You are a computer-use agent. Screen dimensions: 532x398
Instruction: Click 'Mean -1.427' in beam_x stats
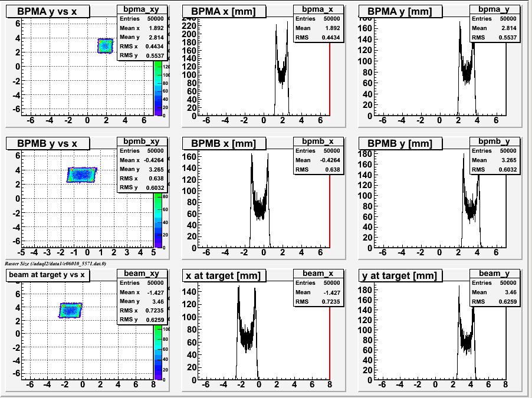click(318, 292)
